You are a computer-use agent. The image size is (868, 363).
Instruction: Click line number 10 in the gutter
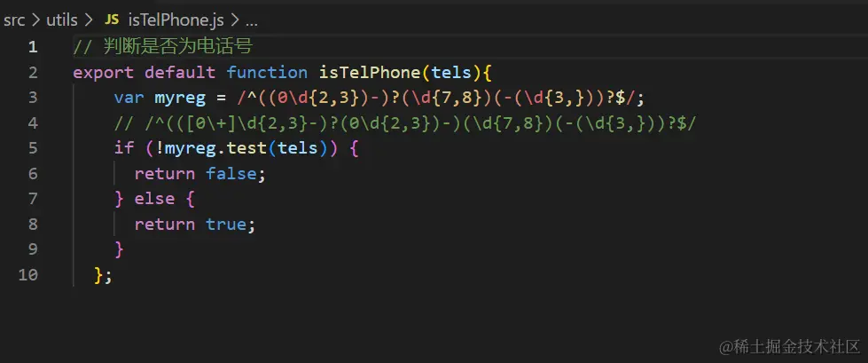tap(27, 275)
